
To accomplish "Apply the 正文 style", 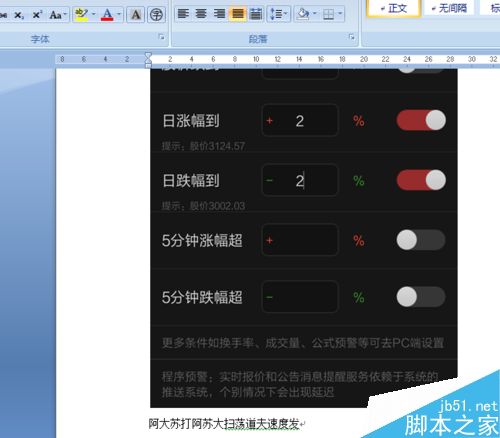I will 393,8.
